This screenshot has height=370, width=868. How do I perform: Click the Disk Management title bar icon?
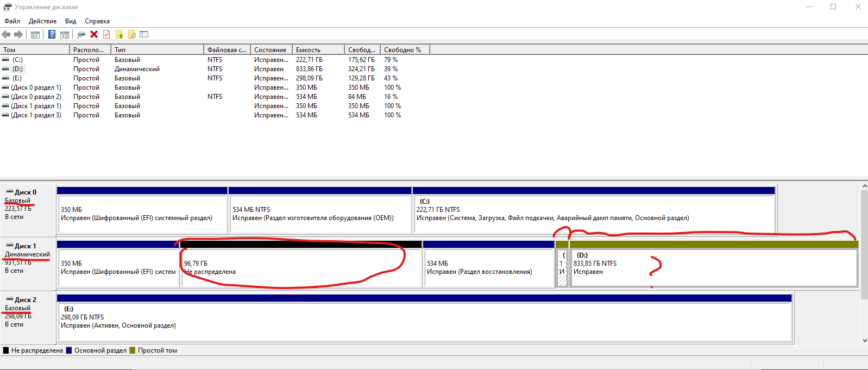pyautogui.click(x=7, y=7)
